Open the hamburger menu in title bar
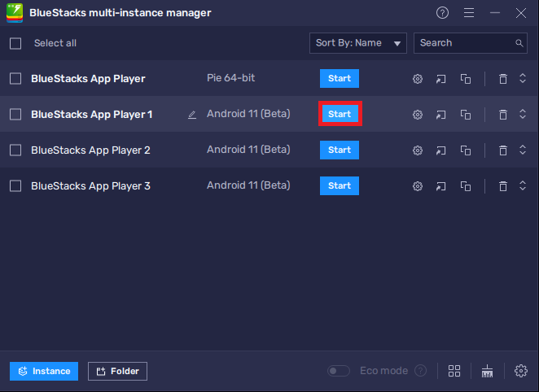Viewport: 539px width, 392px height. pyautogui.click(x=468, y=13)
